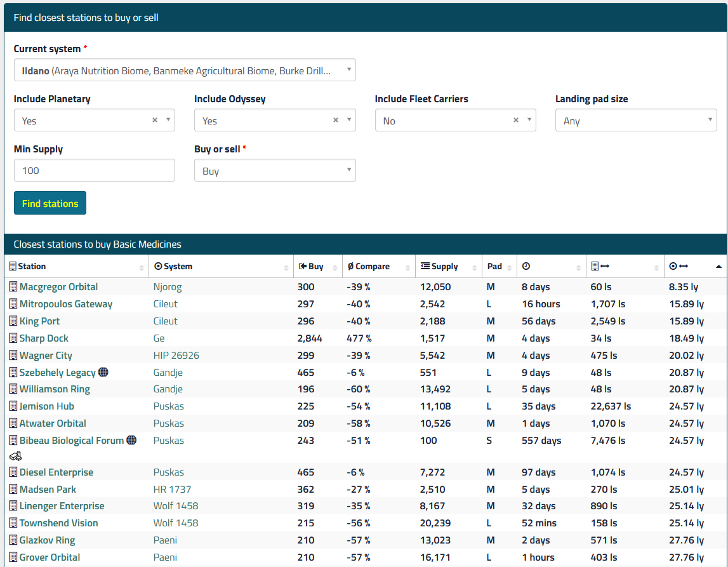This screenshot has width=728, height=567.
Task: Clear the Include Fleet Carriers selection with its x
Action: (x=516, y=120)
